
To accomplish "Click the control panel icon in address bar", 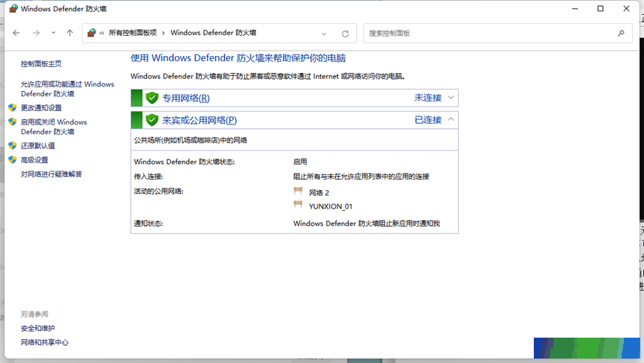I will 92,33.
